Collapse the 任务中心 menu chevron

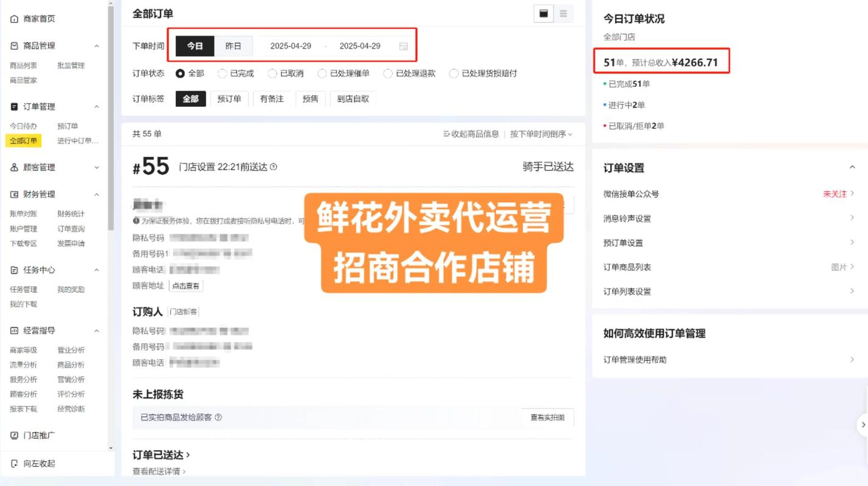click(x=97, y=270)
